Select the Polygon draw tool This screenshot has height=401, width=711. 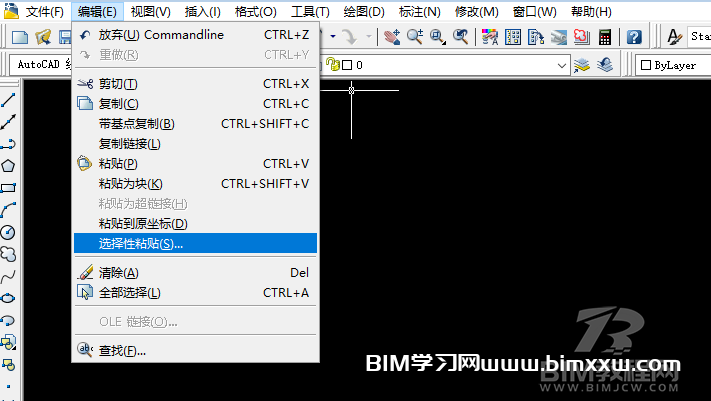[x=9, y=166]
